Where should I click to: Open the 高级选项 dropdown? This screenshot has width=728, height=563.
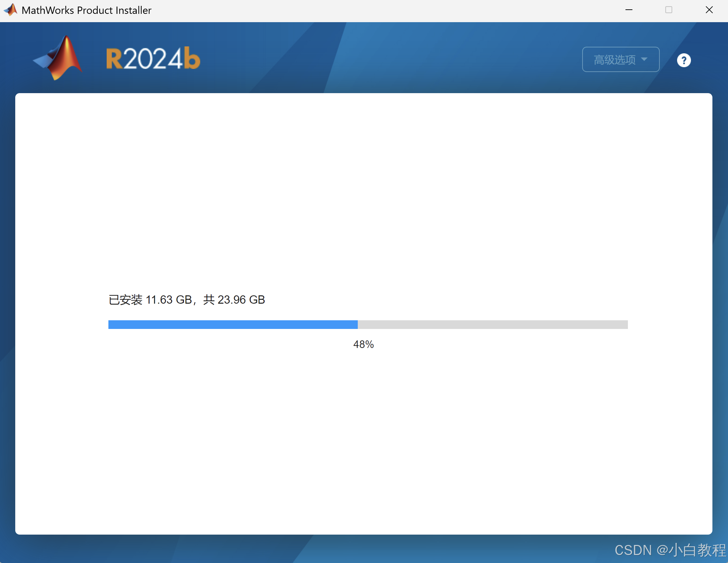click(620, 60)
